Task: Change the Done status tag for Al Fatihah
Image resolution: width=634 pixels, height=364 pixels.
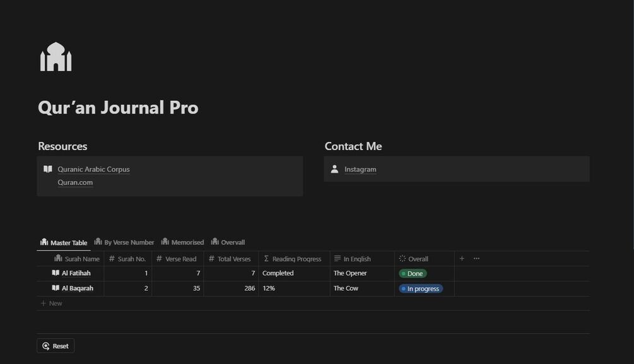Action: pyautogui.click(x=413, y=273)
